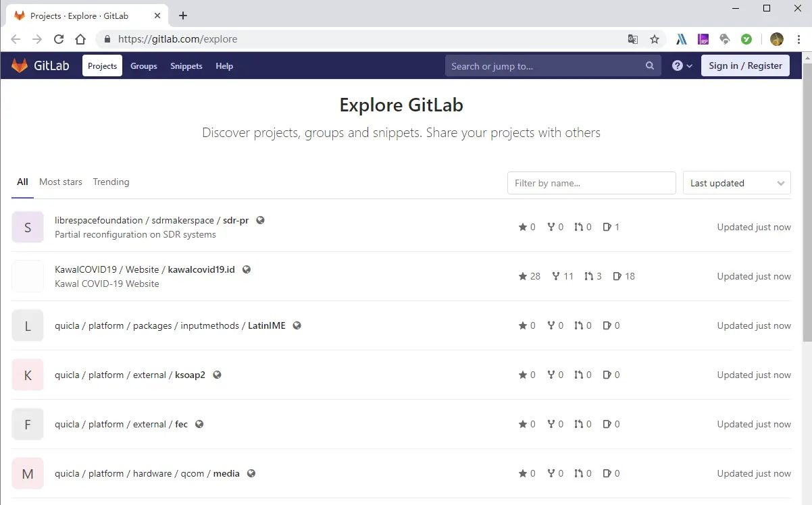
Task: Click the translate page icon
Action: [x=633, y=39]
